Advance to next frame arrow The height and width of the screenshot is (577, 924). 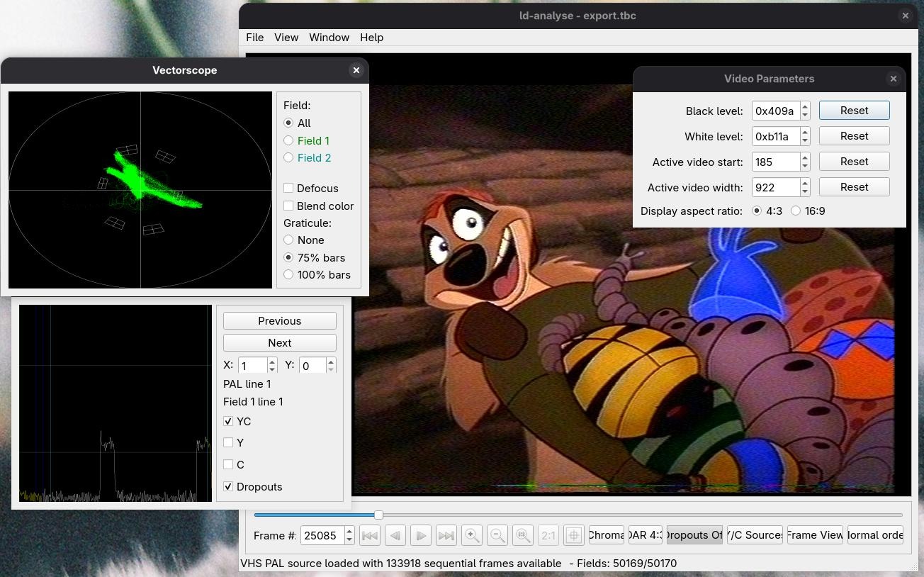(x=420, y=535)
